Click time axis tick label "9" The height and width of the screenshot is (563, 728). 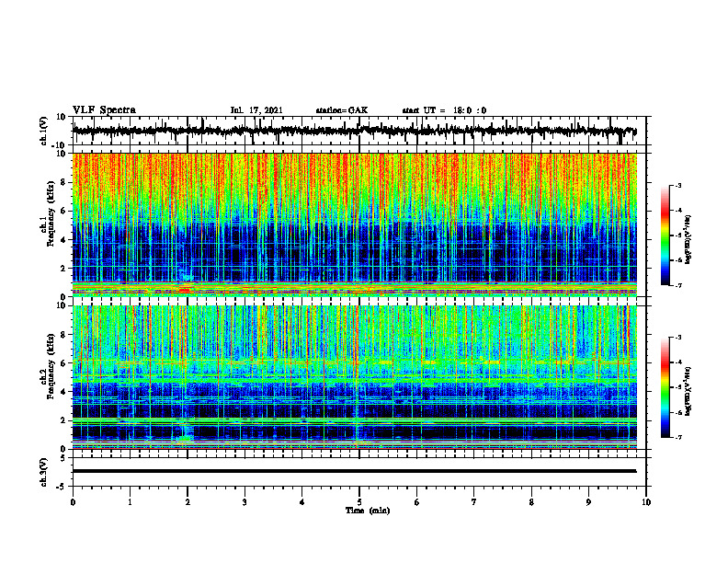click(588, 502)
